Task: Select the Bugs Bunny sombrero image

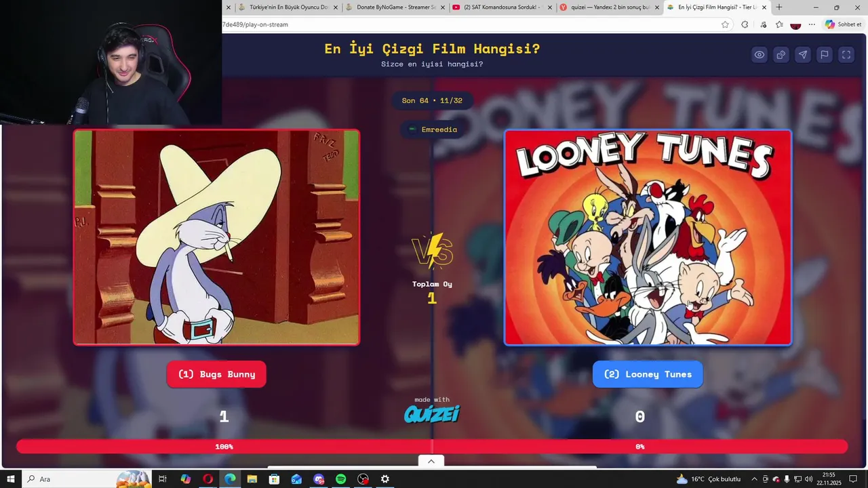Action: [216, 237]
